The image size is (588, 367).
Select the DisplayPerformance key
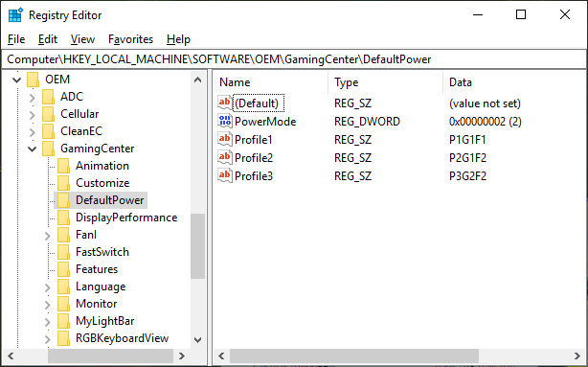click(126, 218)
